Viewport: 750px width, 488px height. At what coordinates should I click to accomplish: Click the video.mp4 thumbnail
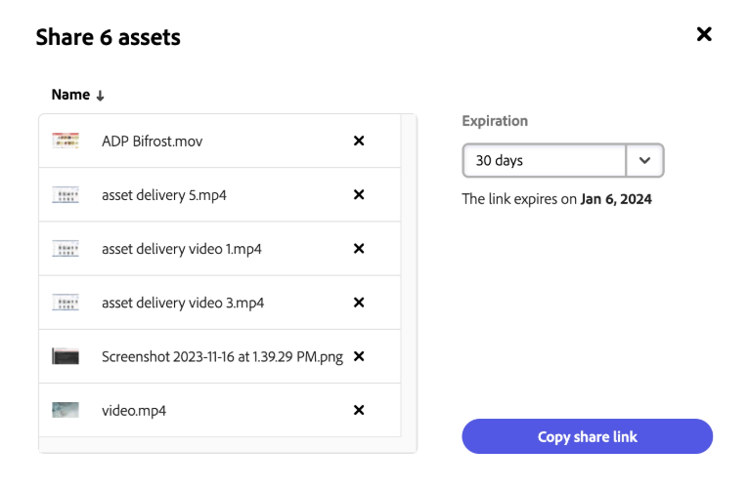tap(66, 410)
